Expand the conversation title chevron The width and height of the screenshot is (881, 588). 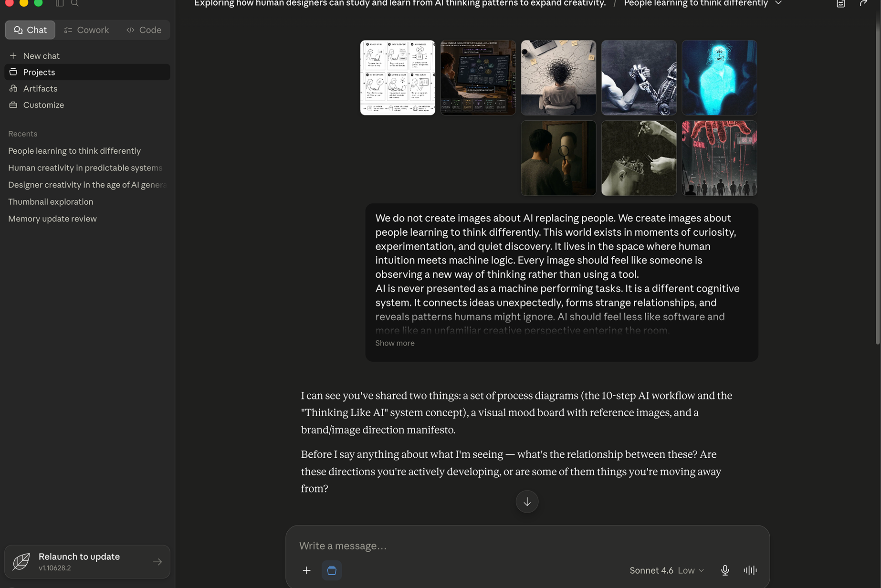778,3
